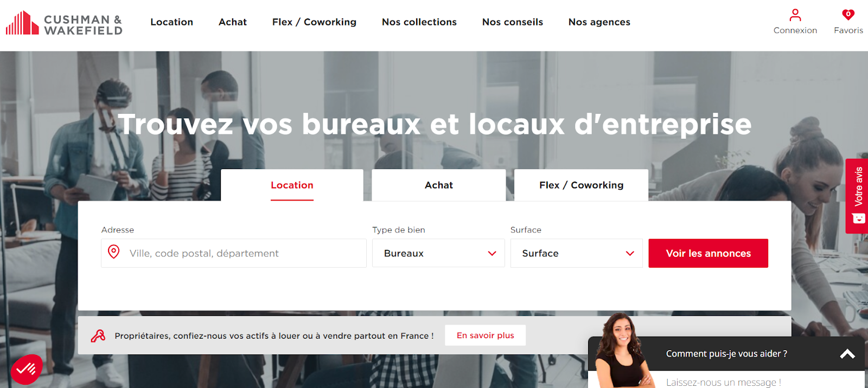Click the owner key icon in banner

[98, 336]
